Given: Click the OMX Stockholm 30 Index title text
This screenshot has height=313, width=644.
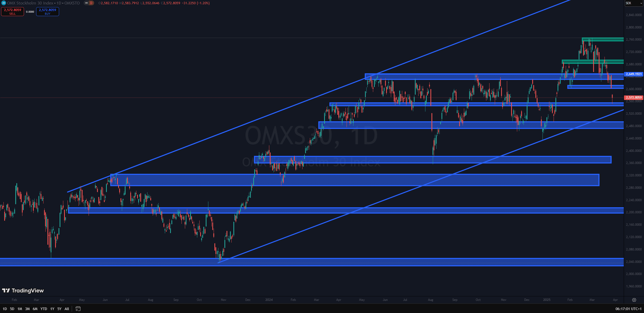Looking at the screenshot, I should (30, 3).
